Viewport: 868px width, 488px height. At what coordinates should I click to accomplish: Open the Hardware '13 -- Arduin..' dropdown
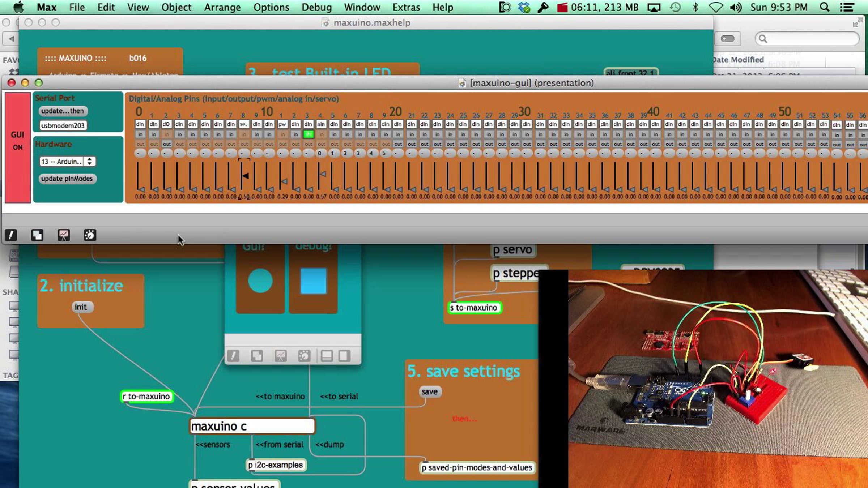[67, 161]
